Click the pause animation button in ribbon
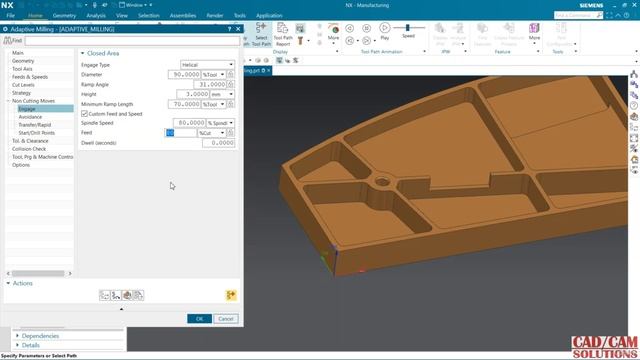640x360 pixels. [x=367, y=28]
